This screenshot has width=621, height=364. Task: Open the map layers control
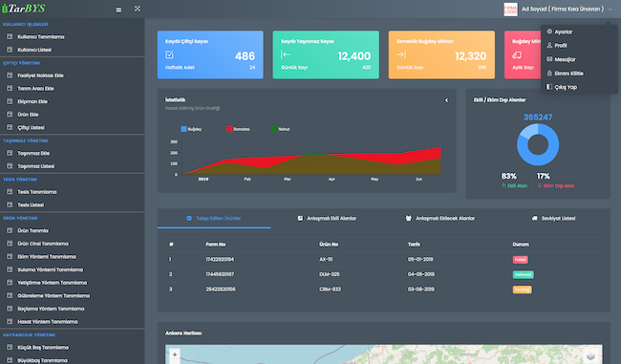pos(590,356)
